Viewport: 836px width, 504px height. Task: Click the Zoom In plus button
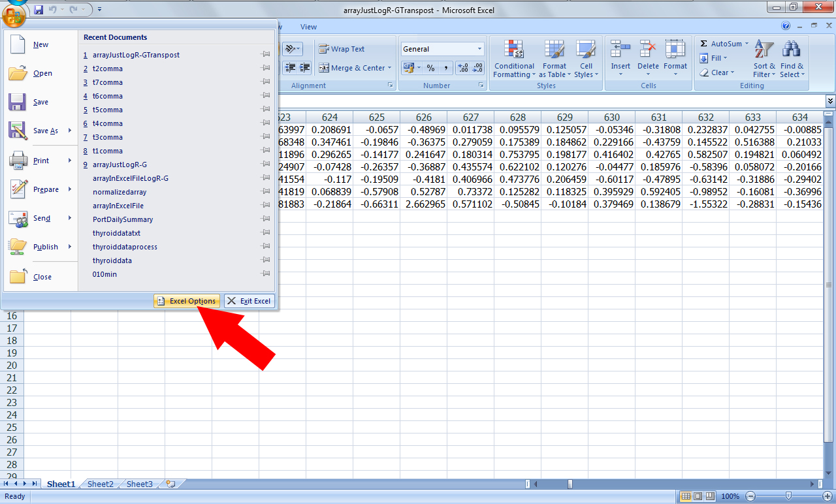(x=827, y=496)
